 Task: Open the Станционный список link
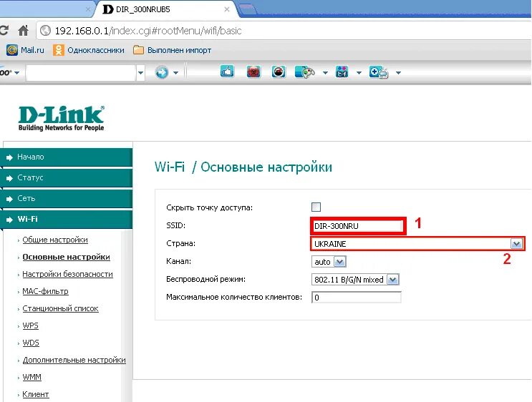click(60, 308)
